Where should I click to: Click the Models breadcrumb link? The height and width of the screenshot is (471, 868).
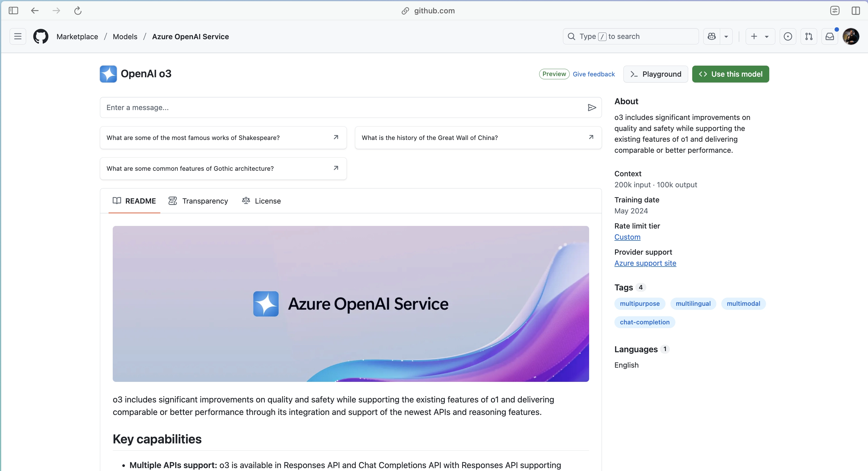coord(125,36)
